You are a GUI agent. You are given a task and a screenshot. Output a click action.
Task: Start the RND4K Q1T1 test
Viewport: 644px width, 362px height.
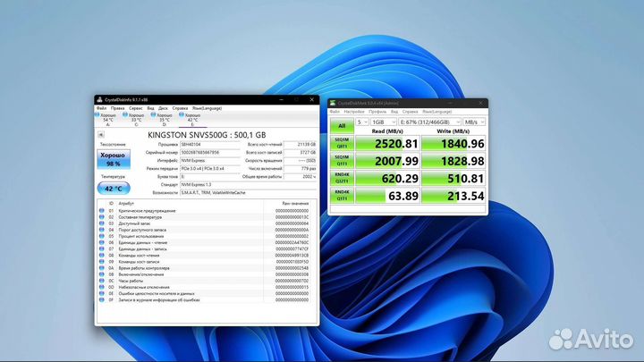click(x=342, y=196)
